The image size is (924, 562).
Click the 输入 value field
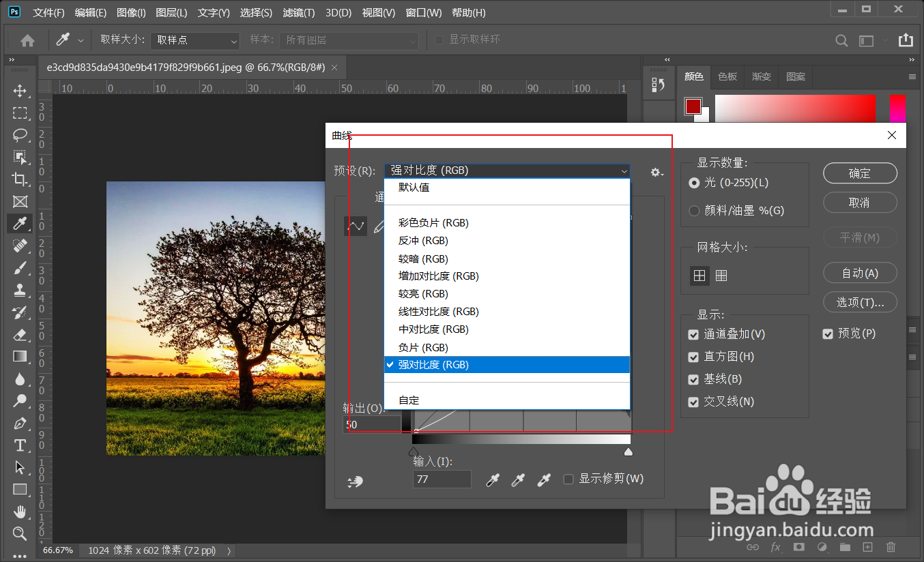click(x=442, y=479)
